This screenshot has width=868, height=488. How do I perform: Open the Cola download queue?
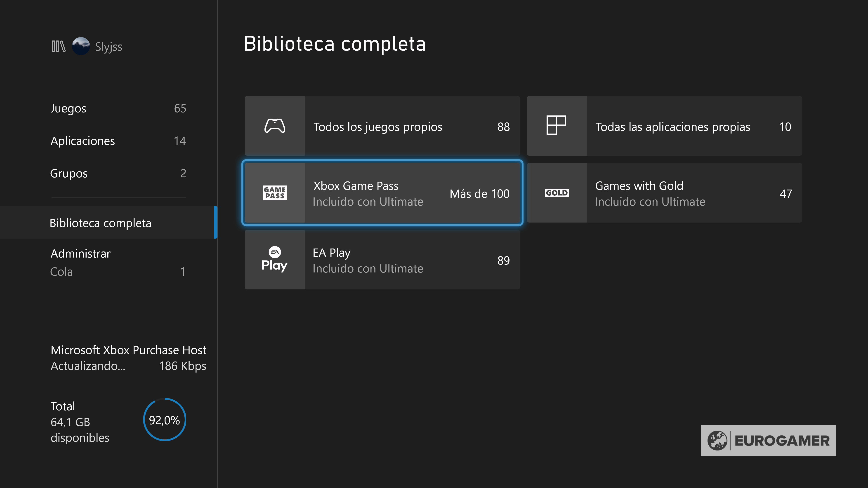(x=118, y=271)
